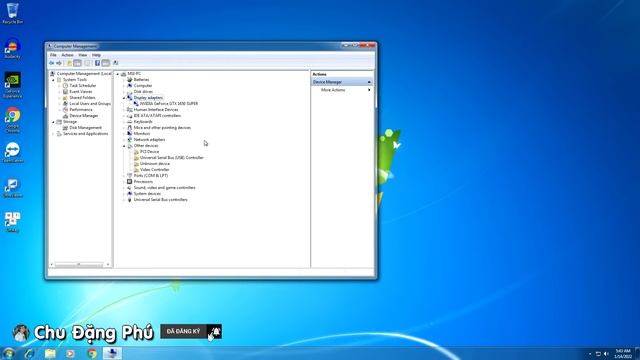Click the Computer Management taskbar button

pyautogui.click(x=112, y=353)
